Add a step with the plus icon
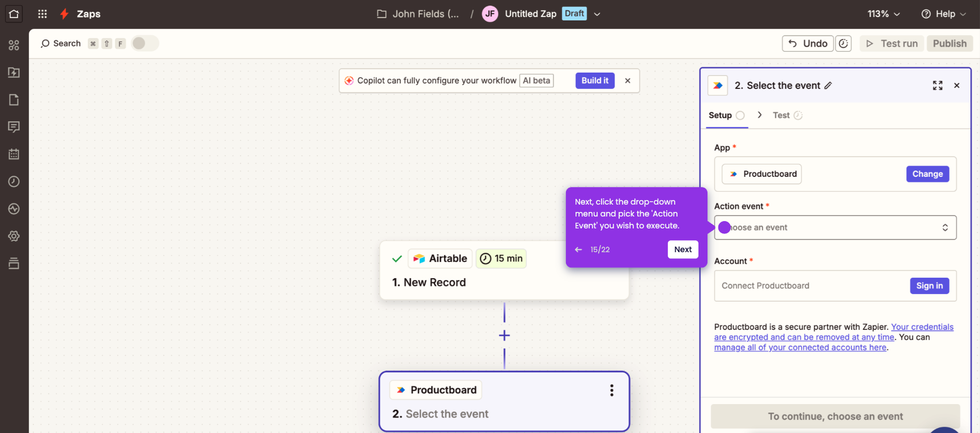This screenshot has width=980, height=433. pos(504,336)
